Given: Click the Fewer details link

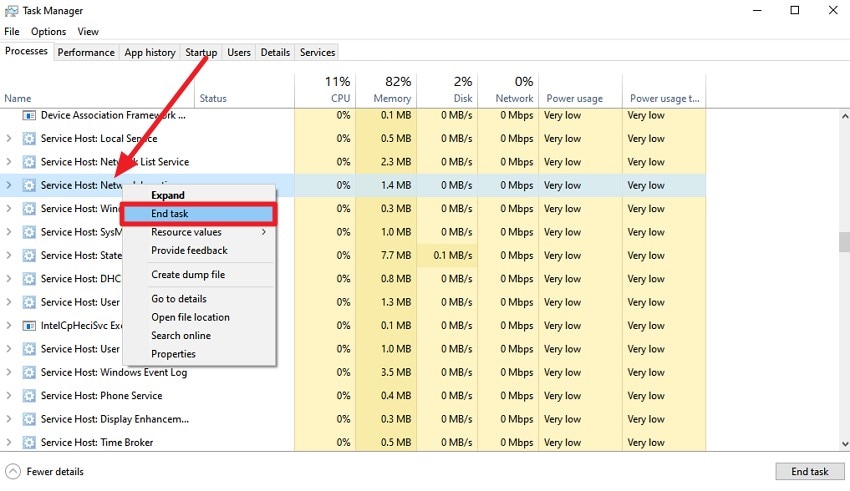Looking at the screenshot, I should [x=55, y=471].
